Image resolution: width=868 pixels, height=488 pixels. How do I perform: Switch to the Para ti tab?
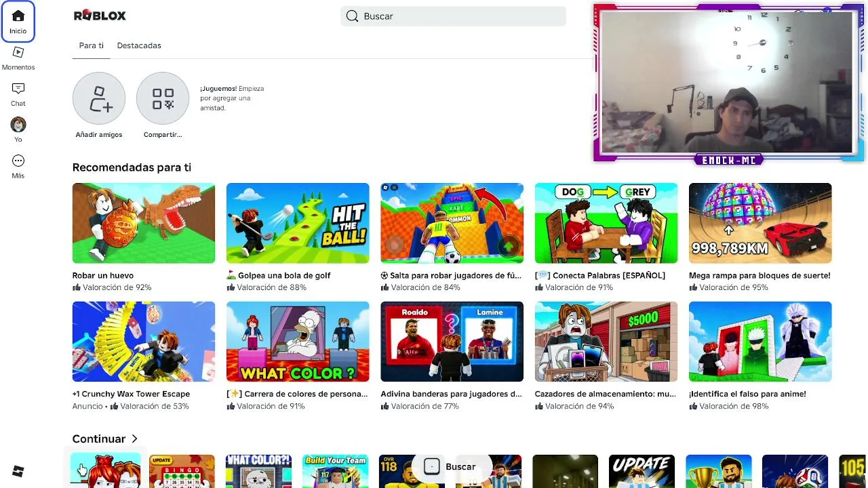(x=92, y=45)
